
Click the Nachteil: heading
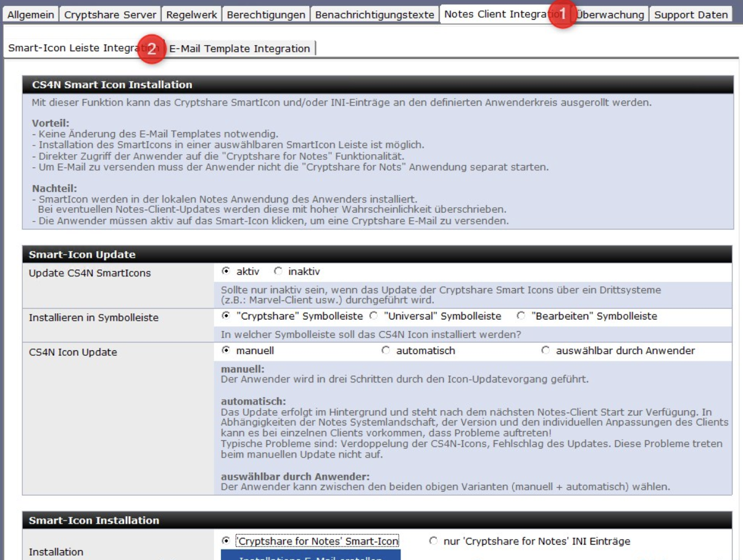54,188
